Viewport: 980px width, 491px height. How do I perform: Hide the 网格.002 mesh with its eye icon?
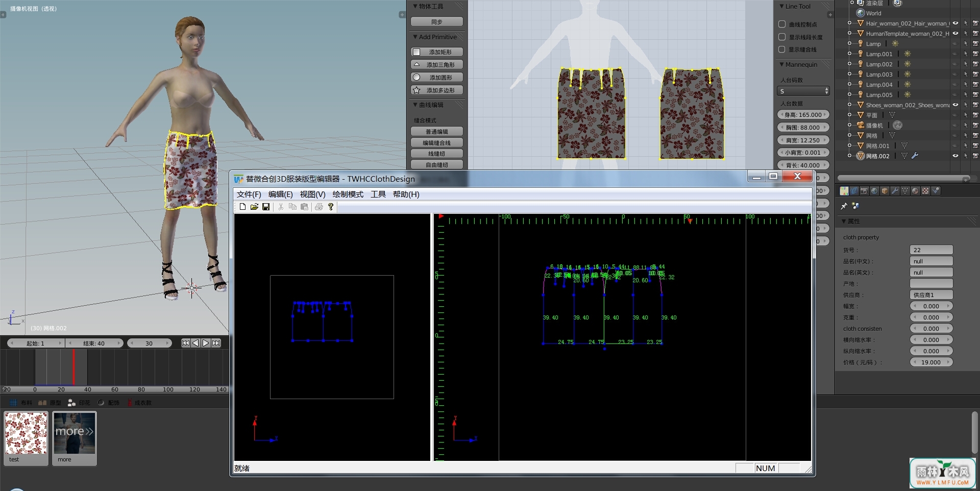(955, 156)
